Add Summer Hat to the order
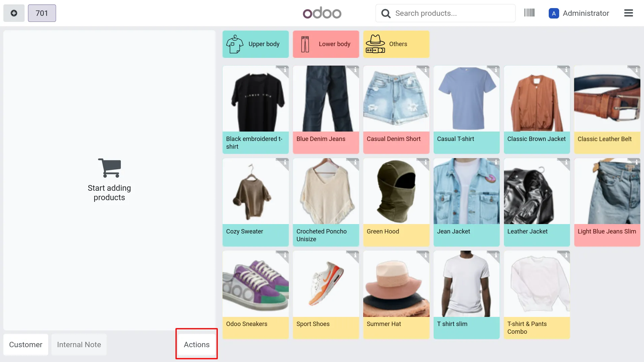This screenshot has width=644, height=362. point(396,295)
